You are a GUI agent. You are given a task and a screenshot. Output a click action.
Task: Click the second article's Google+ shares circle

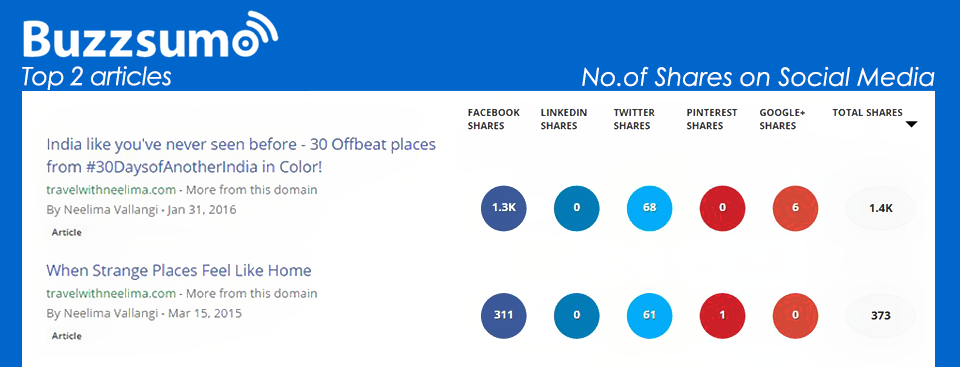point(795,316)
